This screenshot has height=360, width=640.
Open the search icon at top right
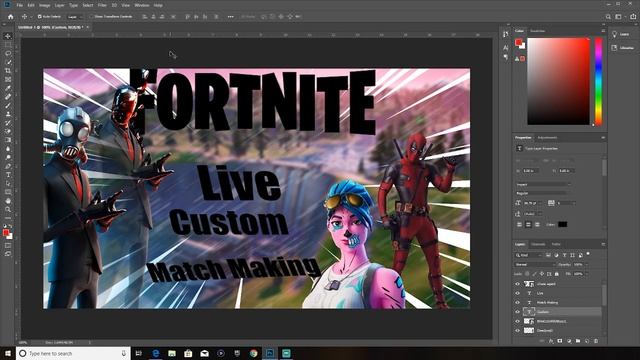[x=608, y=17]
